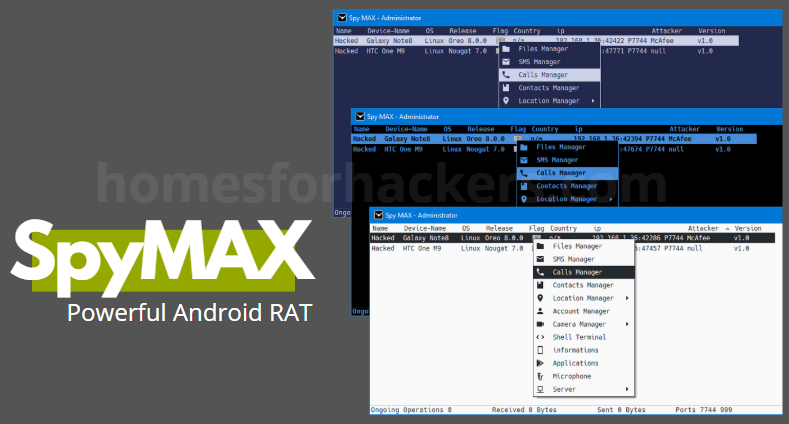Click 'null' attacker cell in white-theme window

pyautogui.click(x=694, y=248)
